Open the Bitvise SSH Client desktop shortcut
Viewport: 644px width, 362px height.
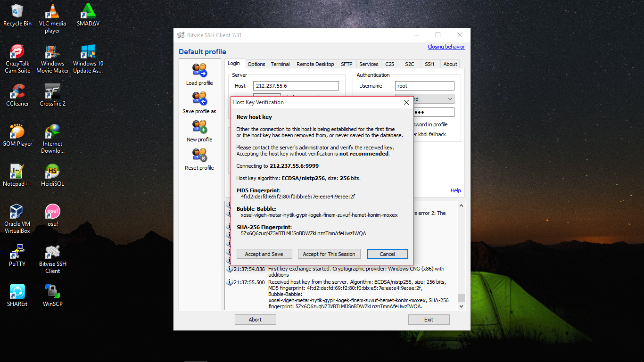point(52,253)
